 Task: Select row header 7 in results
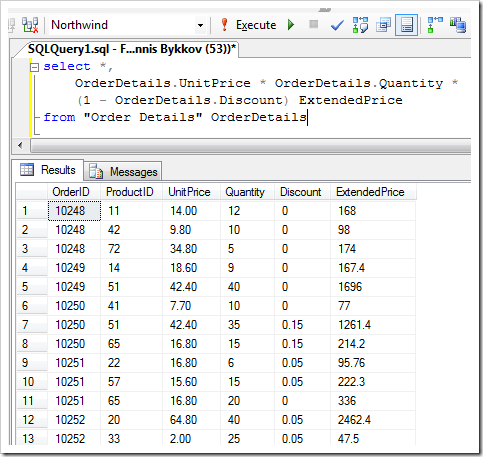coord(32,325)
